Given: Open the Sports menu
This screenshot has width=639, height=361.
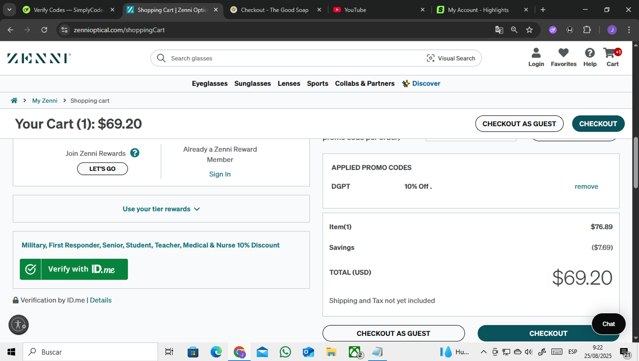Looking at the screenshot, I should 317,83.
